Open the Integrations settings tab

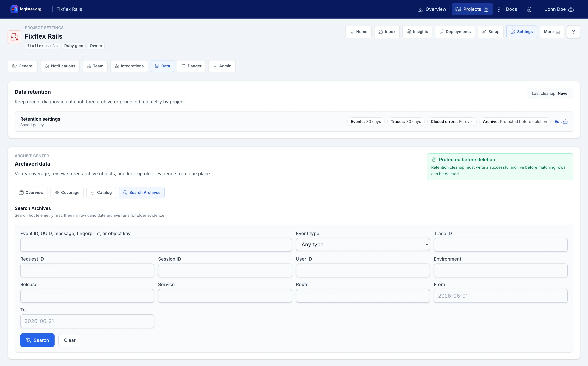(x=129, y=66)
